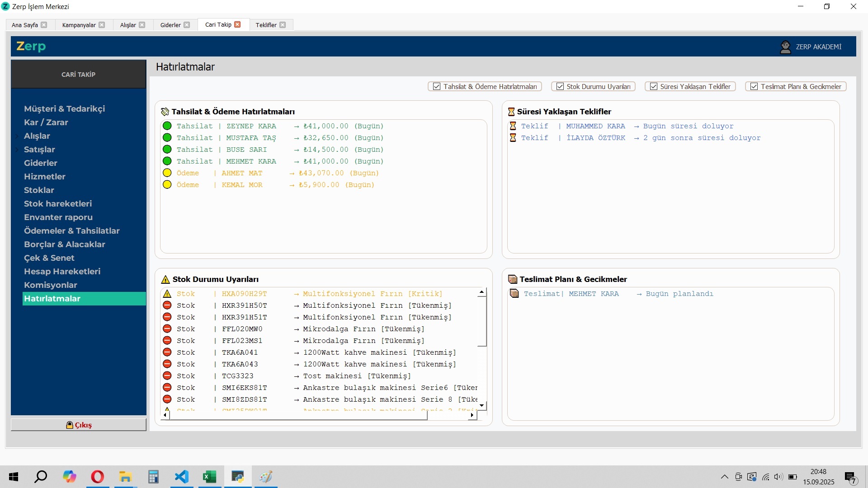Open the Kampanyalar tab
The width and height of the screenshot is (868, 488).
(x=79, y=25)
